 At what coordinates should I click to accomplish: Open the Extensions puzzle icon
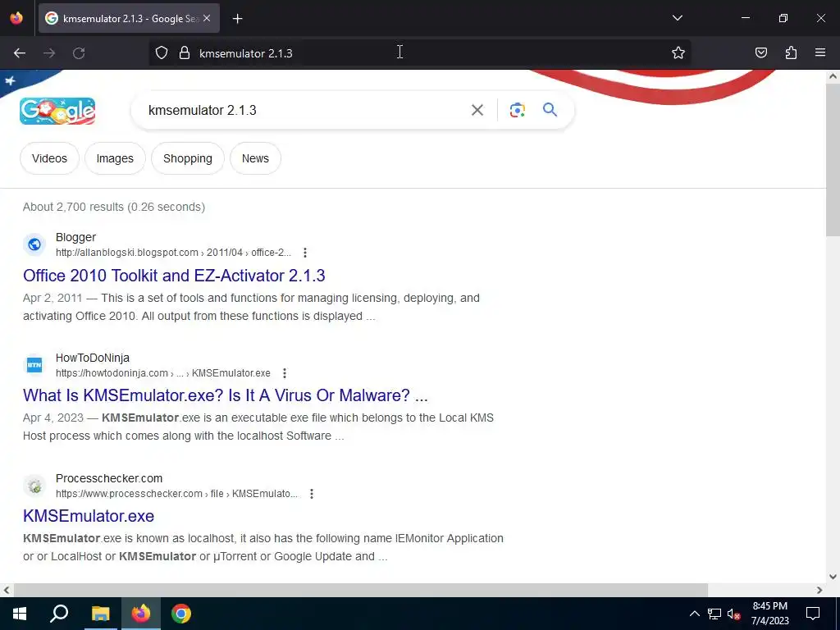click(791, 53)
